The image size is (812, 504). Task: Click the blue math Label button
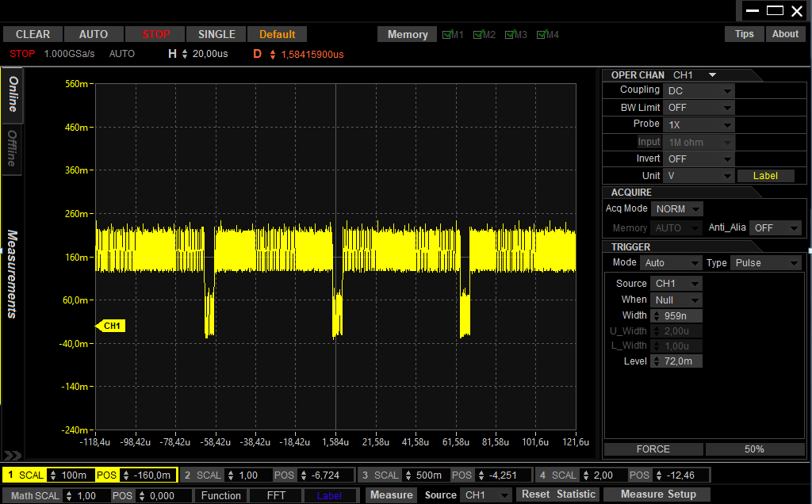click(329, 496)
